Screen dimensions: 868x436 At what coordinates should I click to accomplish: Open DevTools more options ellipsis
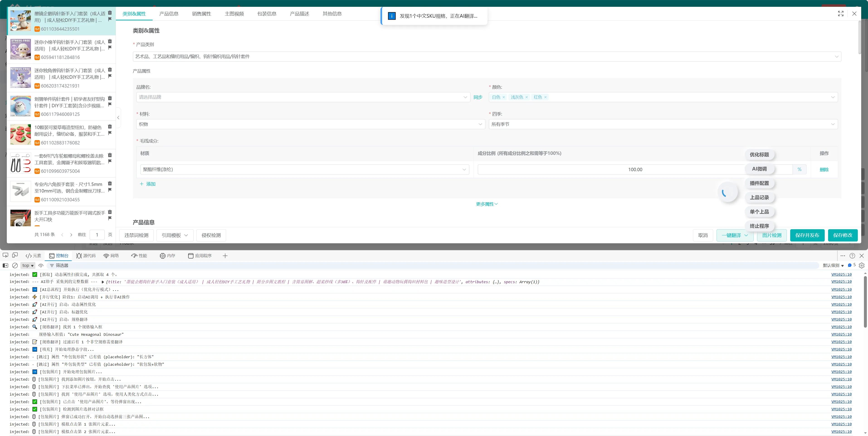point(843,256)
